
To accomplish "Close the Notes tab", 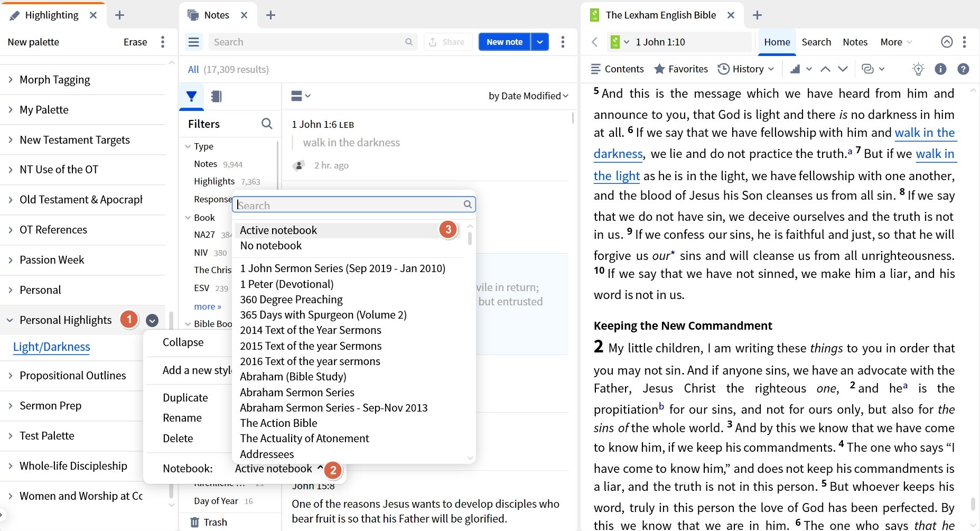I will (x=244, y=15).
